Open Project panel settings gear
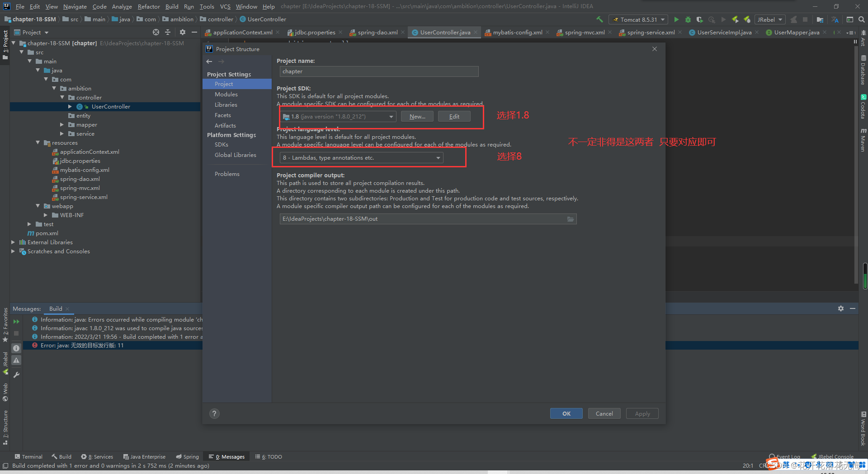 [x=183, y=32]
